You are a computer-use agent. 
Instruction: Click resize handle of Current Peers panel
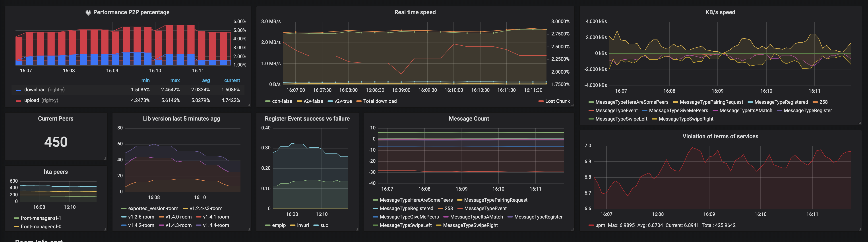pos(105,158)
